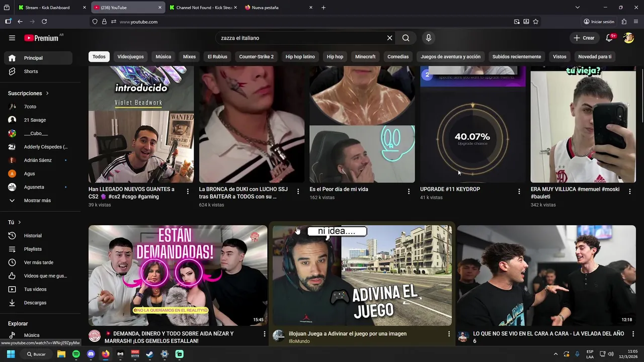The image size is (644, 362).
Task: Click 'Iniciar sesión' in Firefox toolbar
Action: (x=599, y=22)
